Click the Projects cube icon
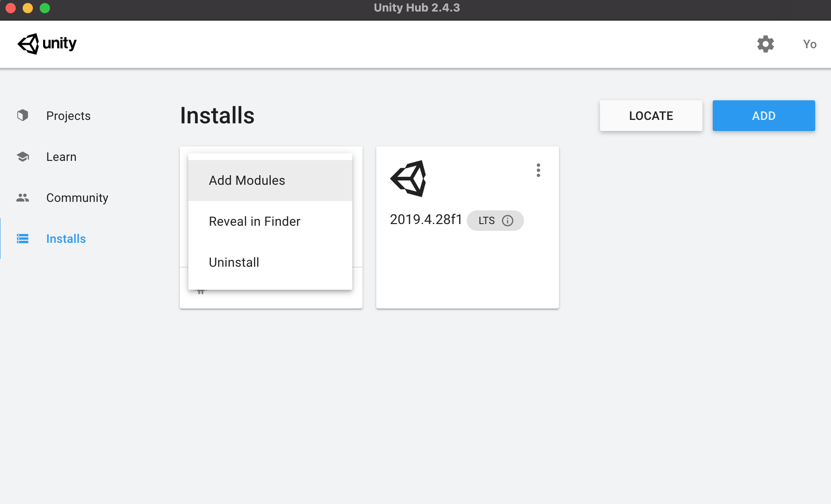831x504 pixels. click(x=23, y=115)
